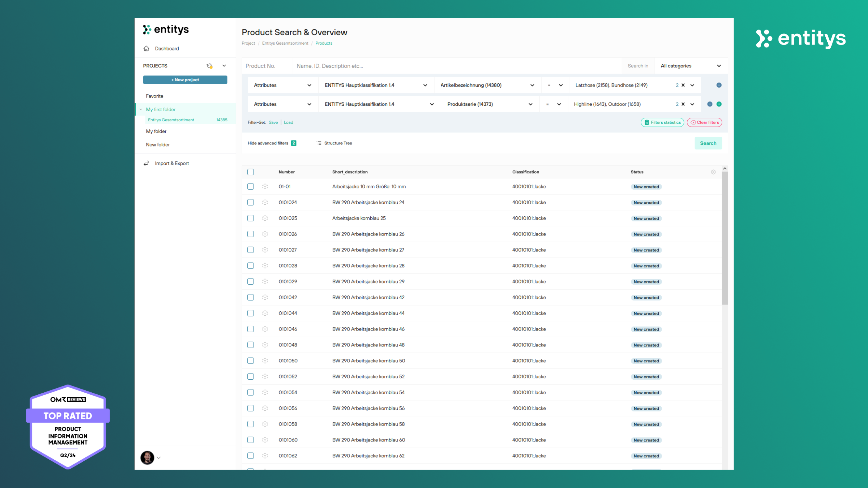Click the row icon next to product 0101024

point(265,202)
